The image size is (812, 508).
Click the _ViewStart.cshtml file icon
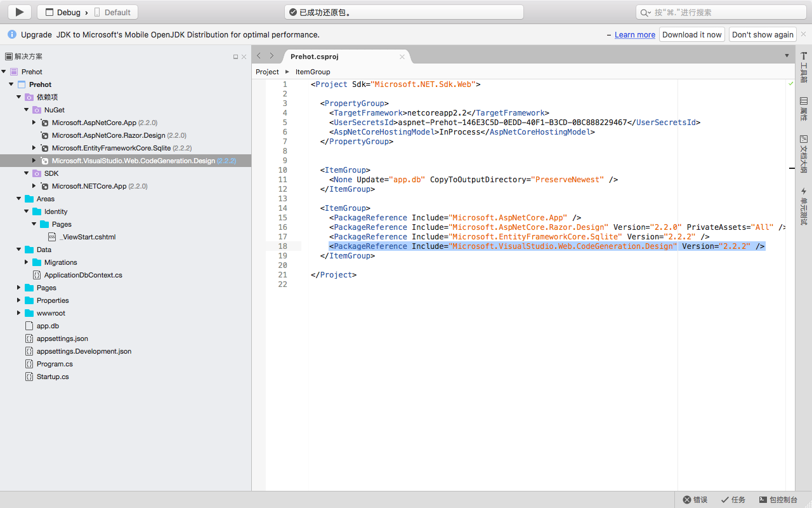point(52,237)
